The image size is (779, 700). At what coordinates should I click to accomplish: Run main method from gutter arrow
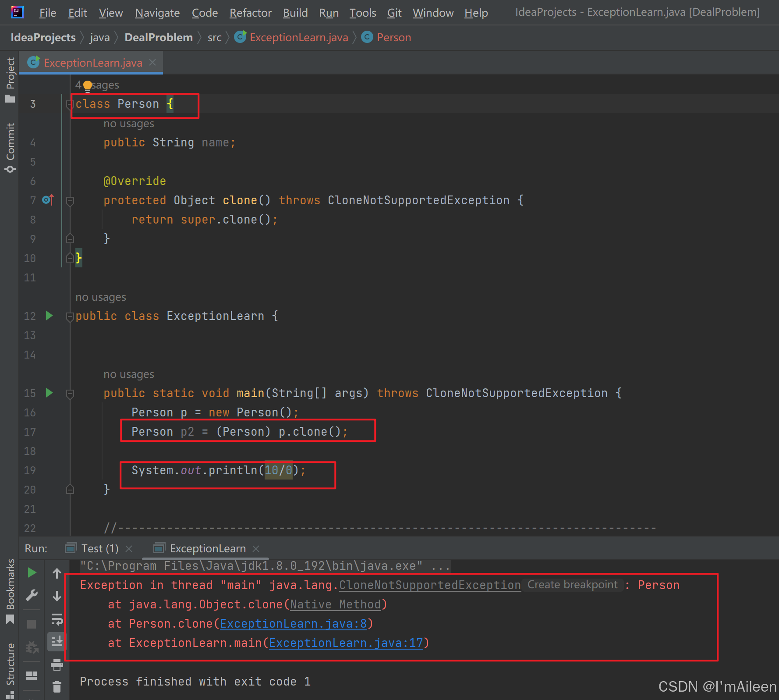click(49, 393)
